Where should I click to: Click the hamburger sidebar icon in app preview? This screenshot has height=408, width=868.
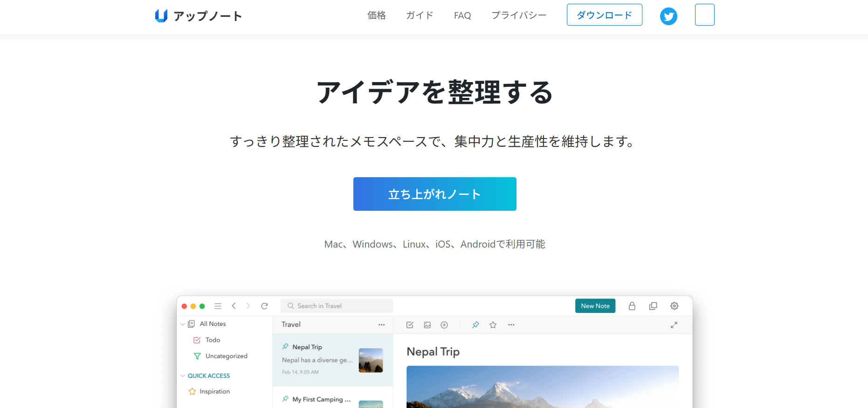(218, 306)
